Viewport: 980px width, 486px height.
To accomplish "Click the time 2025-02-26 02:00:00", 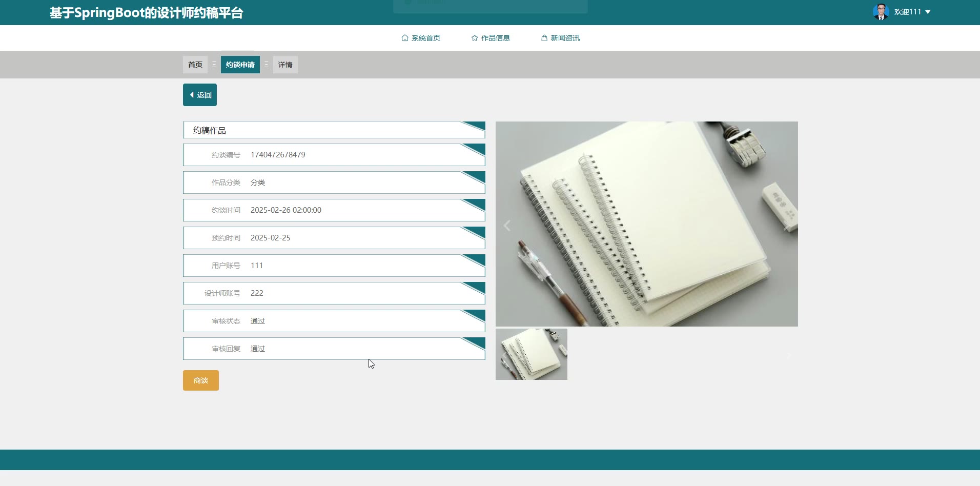I will point(286,210).
